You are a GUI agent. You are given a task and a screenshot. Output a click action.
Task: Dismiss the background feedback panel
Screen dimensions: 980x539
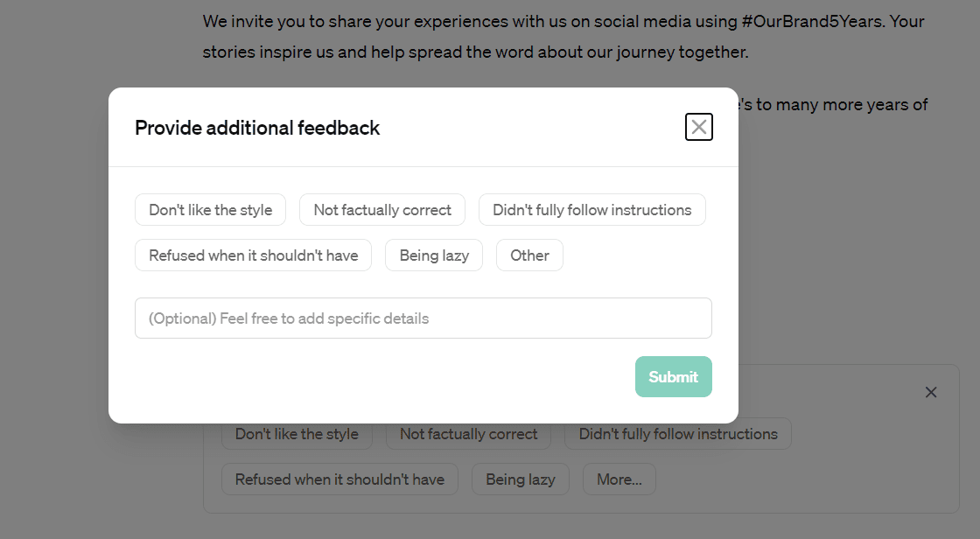[931, 392]
